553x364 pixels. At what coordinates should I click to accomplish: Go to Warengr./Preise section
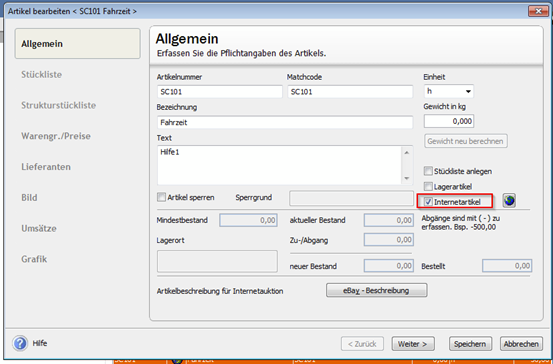[x=56, y=136]
